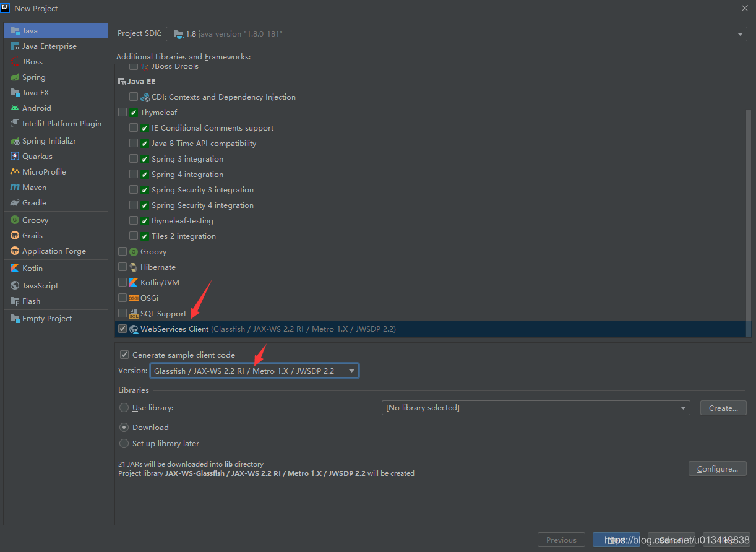The image size is (756, 552).
Task: Click the Flash folder icon
Action: [x=15, y=301]
